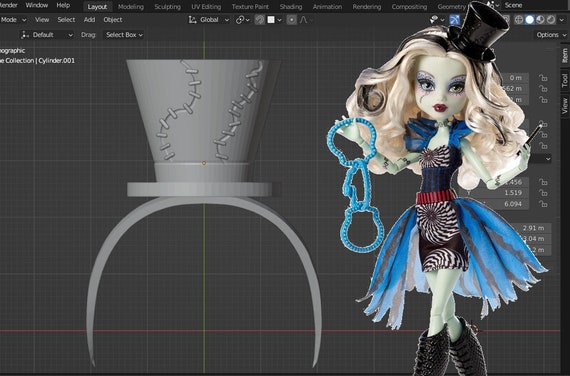Switch to the Layout workspace tab
The image size is (570, 376).
point(97,7)
